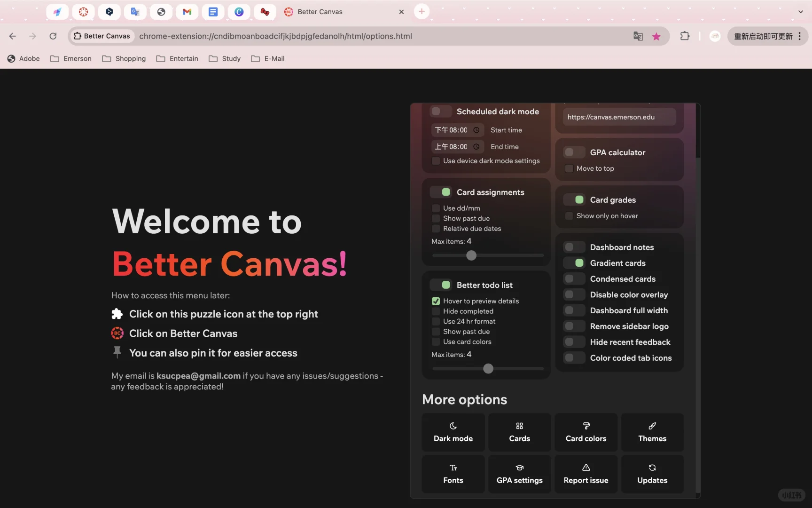Click the browser forward arrow
Viewport: 812px width, 508px height.
click(x=32, y=36)
